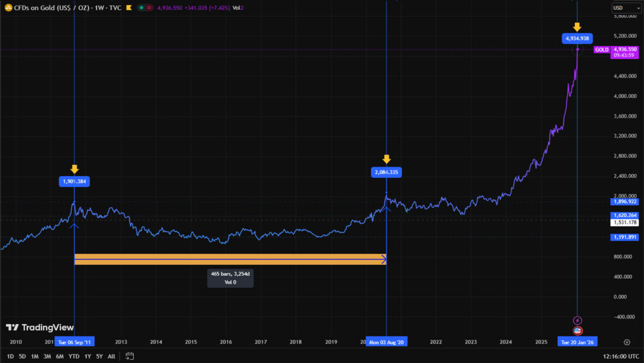Viewport: 644px width, 363px height.
Task: Click the 1,191.891 price axis label
Action: tap(625, 237)
